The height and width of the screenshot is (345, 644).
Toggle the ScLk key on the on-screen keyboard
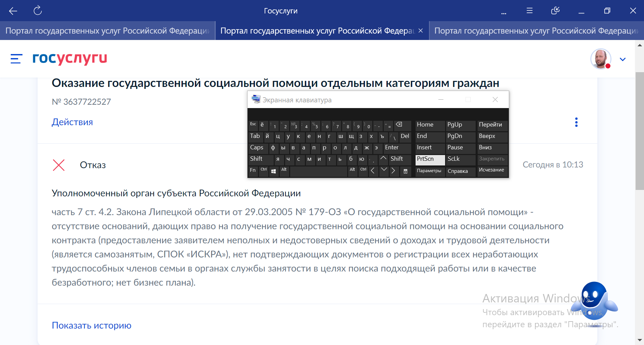[461, 160]
